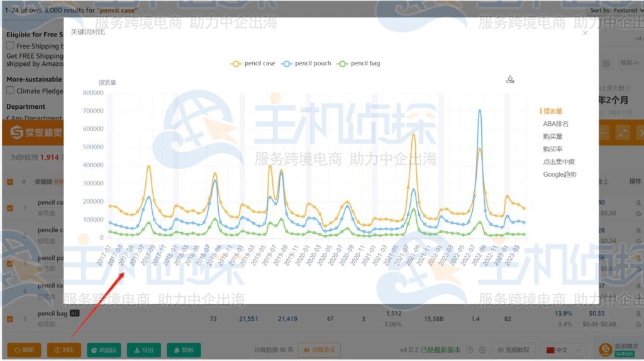
Task: Click the pencil case peak near 2021-08
Action: click(414, 135)
